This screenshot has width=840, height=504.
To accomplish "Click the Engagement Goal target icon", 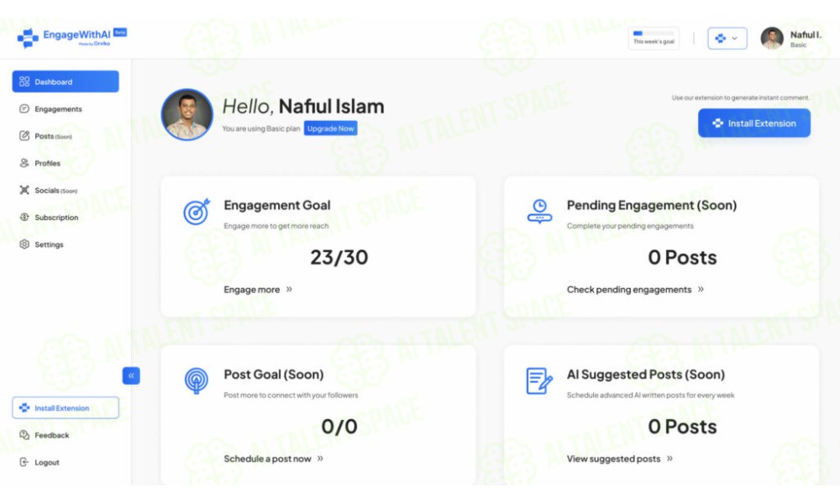I will coord(197,212).
